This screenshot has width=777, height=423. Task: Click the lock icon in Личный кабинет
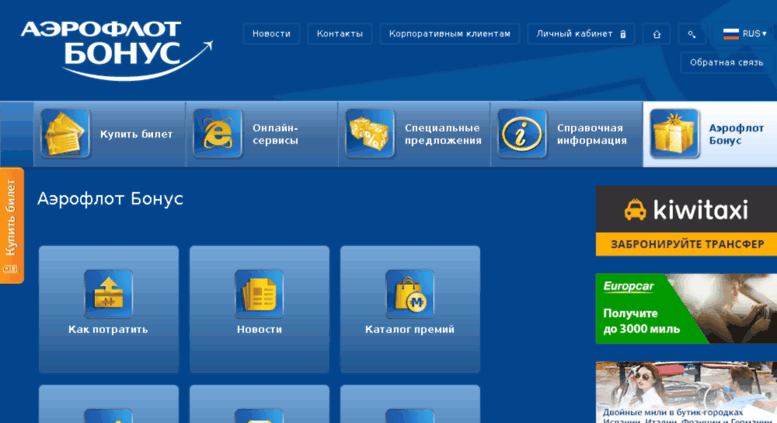(x=623, y=34)
